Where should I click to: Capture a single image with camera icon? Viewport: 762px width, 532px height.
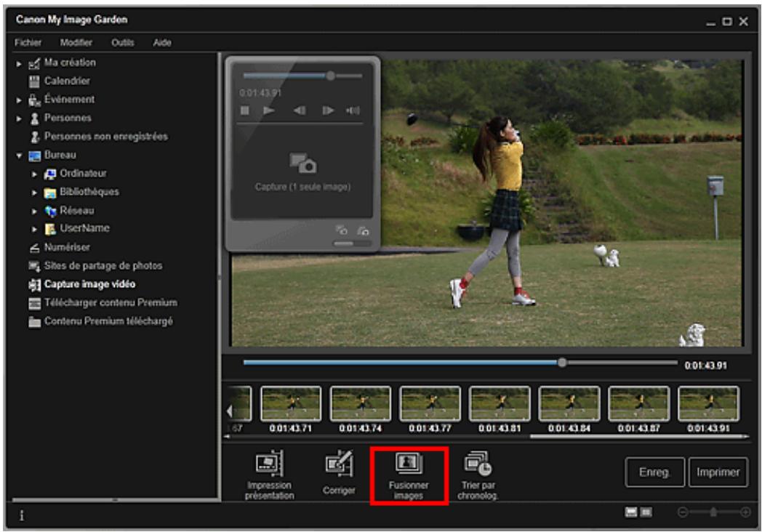[x=302, y=164]
